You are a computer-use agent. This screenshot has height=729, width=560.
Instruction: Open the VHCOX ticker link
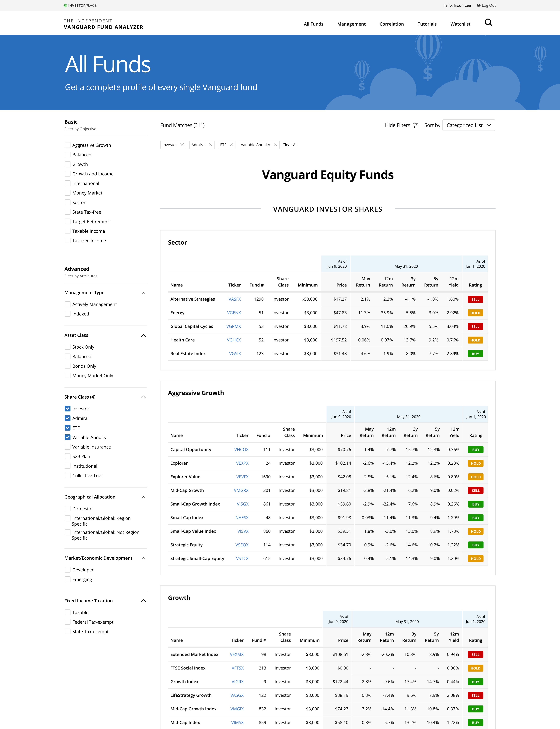(x=241, y=449)
